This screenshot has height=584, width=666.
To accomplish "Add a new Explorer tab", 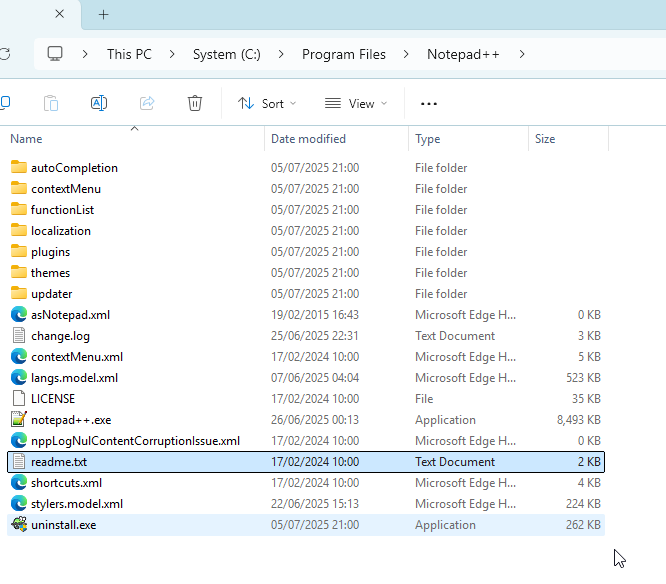I will click(x=103, y=14).
